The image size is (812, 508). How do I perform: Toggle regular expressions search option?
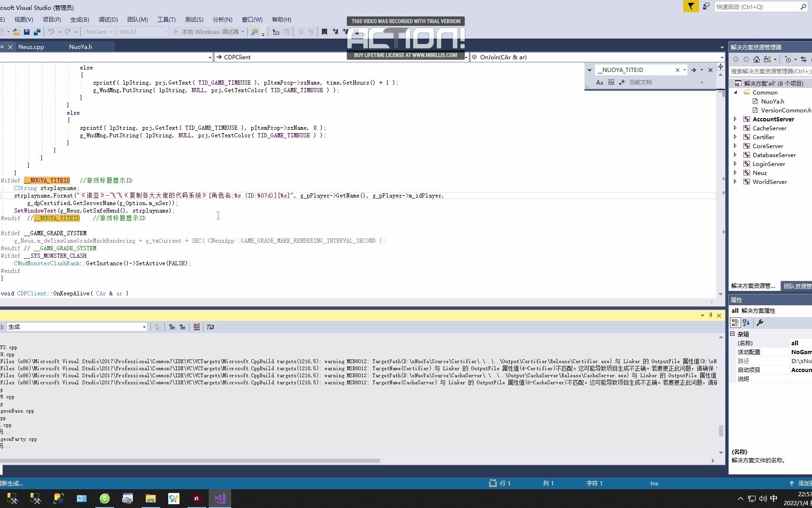(x=622, y=82)
